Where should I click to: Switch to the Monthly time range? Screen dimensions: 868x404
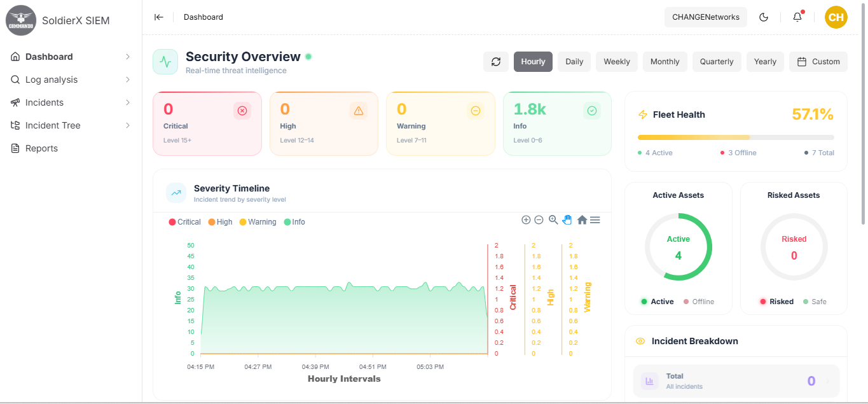click(x=665, y=62)
